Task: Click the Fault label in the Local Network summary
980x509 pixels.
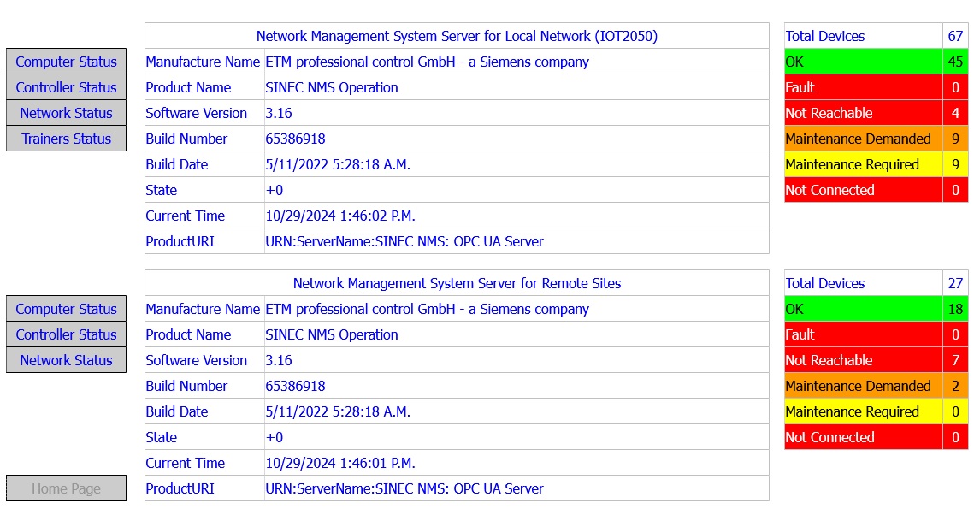Action: click(800, 87)
